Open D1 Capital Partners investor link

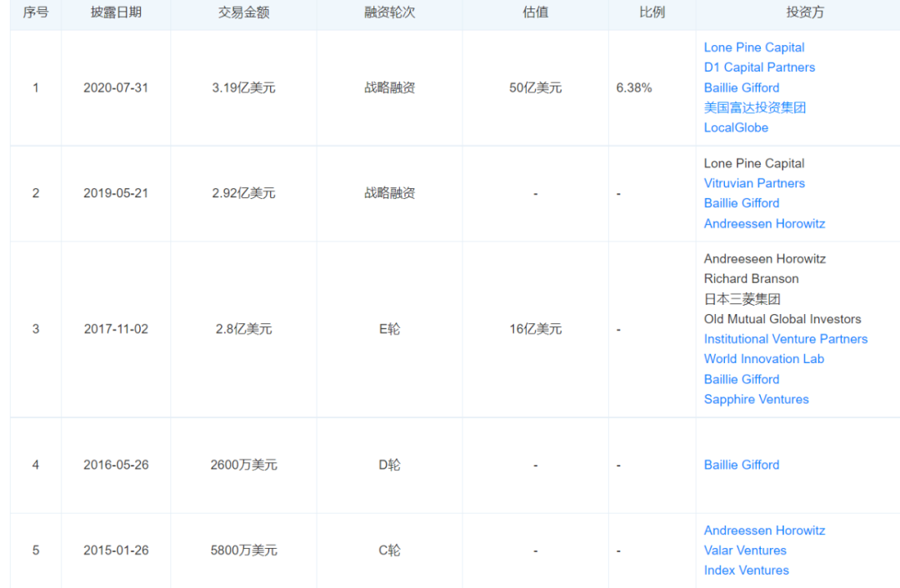tap(759, 67)
